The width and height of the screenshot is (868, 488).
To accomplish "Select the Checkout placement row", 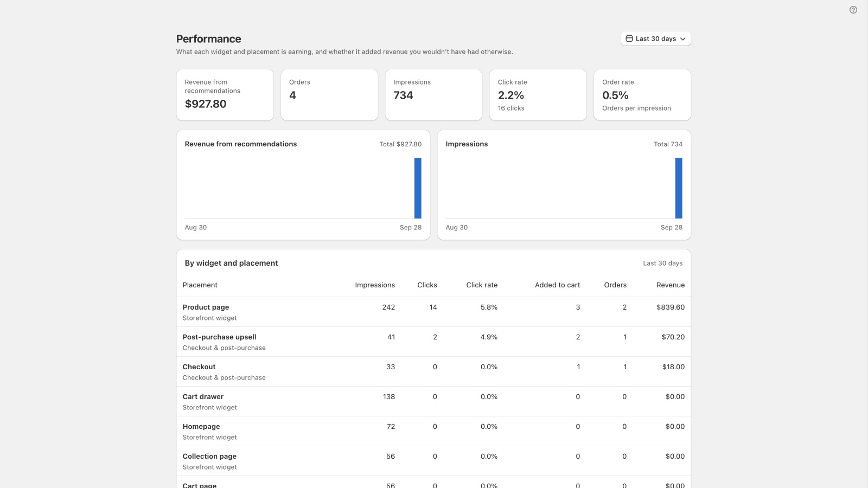I will (x=433, y=372).
